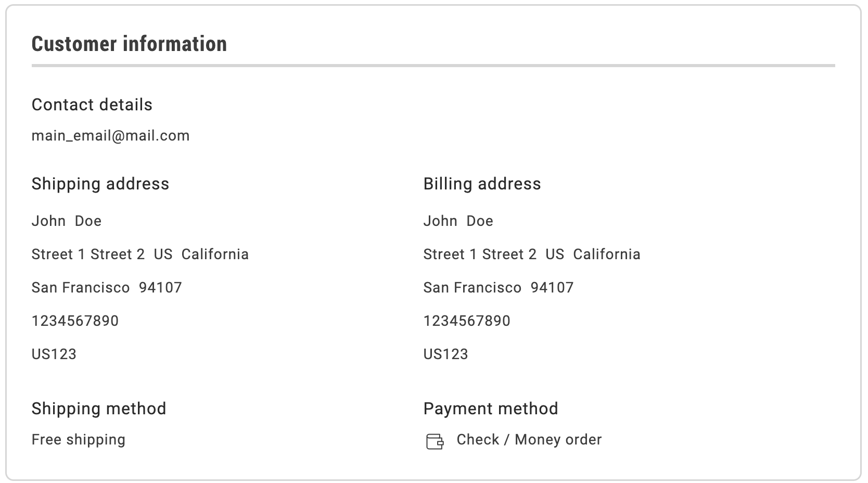Select the Contact details label
Viewport: 868px width, 483px height.
click(92, 105)
